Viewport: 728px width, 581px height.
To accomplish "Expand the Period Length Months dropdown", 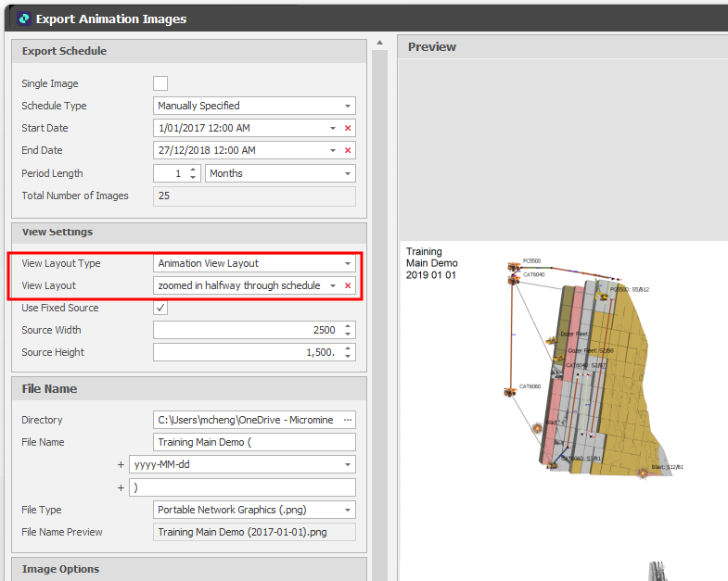I will pyautogui.click(x=348, y=174).
